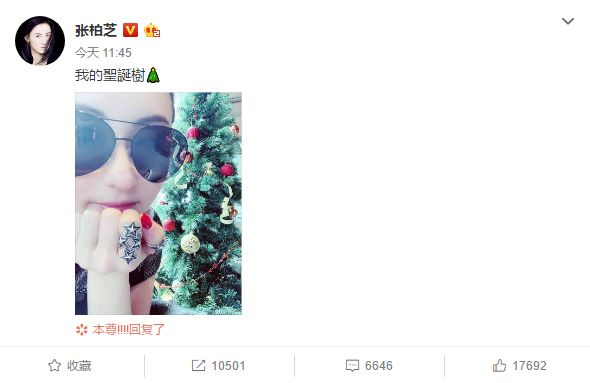Image resolution: width=590 pixels, height=383 pixels.
Task: Click the crown membership badge icon
Action: (x=152, y=30)
